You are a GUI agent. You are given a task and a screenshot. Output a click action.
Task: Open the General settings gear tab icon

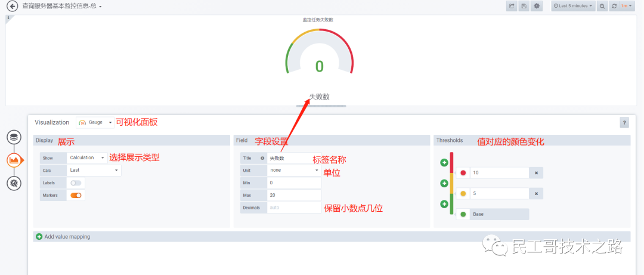[14, 183]
